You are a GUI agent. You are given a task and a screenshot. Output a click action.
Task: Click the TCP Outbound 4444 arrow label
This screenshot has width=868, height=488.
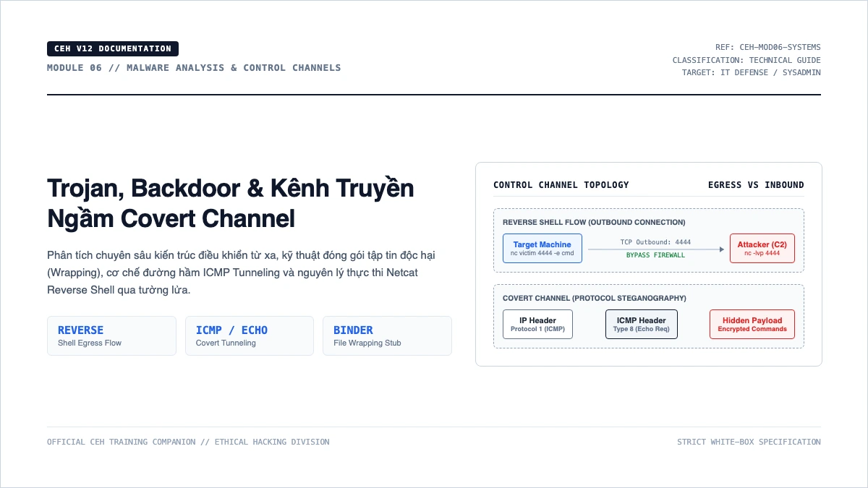pos(655,242)
